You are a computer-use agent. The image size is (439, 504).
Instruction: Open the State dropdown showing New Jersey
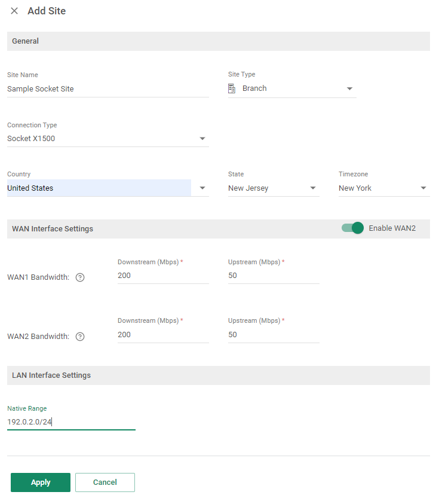pos(313,187)
